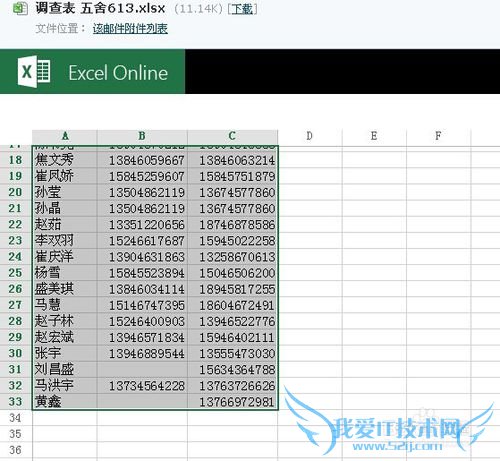The image size is (500, 461).
Task: Click cell with 15945022258
Action: (x=232, y=241)
